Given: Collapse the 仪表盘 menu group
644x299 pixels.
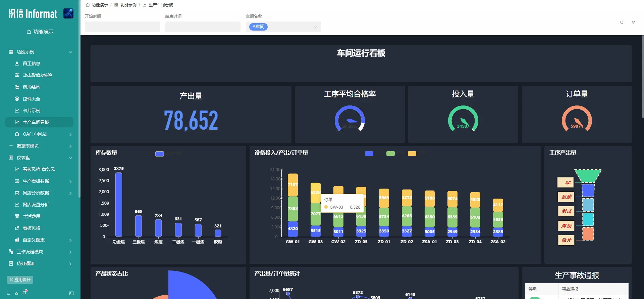Looking at the screenshot, I should [70, 158].
